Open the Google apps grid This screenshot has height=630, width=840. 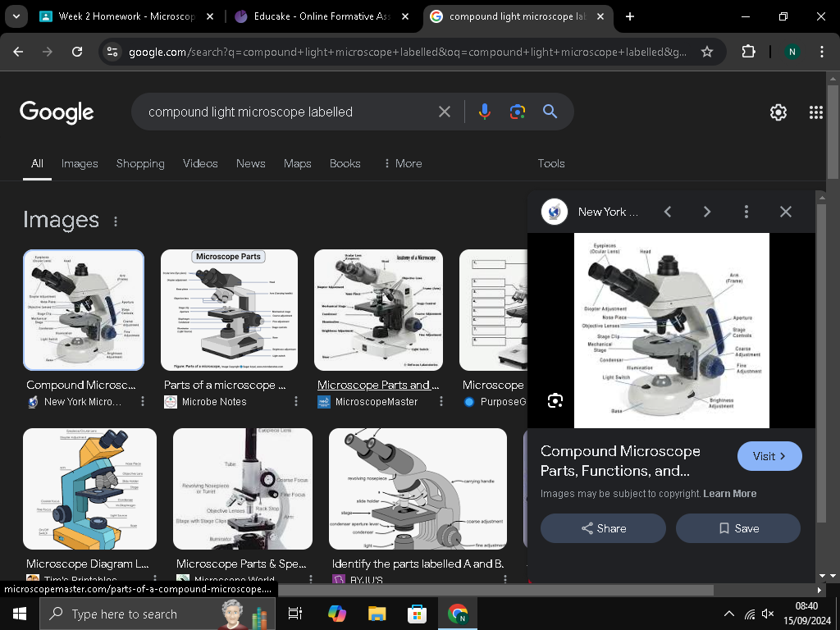click(x=816, y=112)
